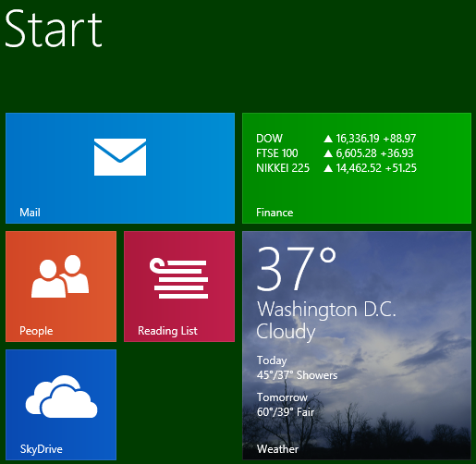Screen dimensions: 476x464
Task: Click the SkyDrive tile label
Action: pos(42,449)
